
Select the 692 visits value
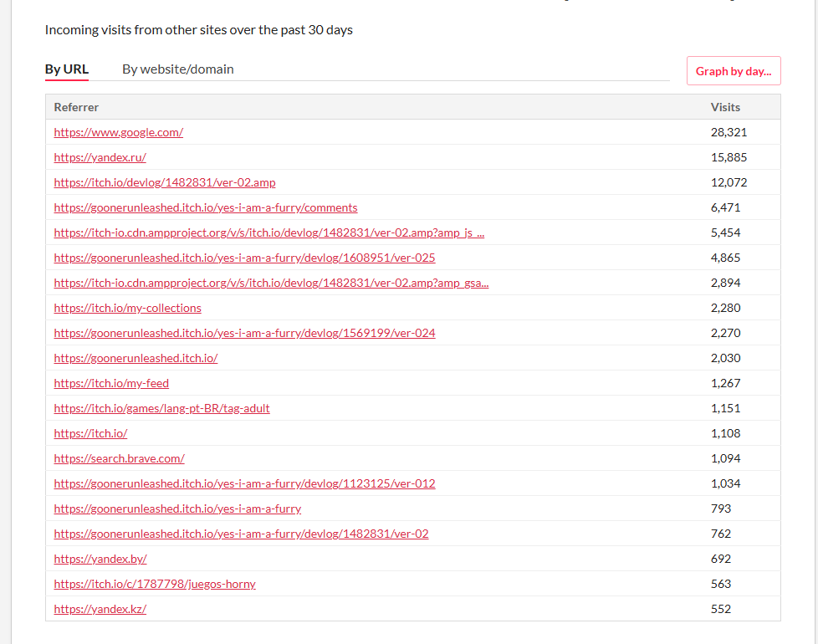[721, 559]
